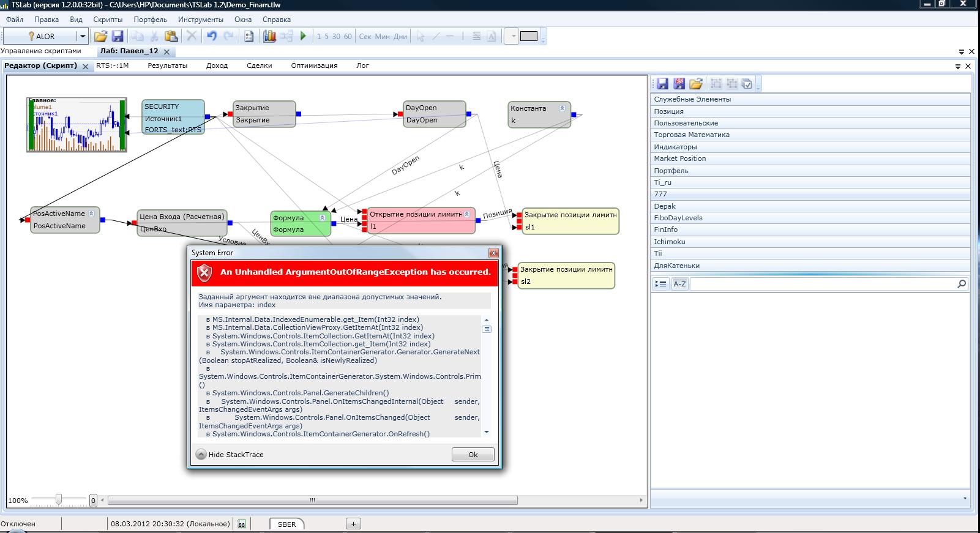Click the search magnifier in elements panel
980x533 pixels.
pyautogui.click(x=961, y=283)
